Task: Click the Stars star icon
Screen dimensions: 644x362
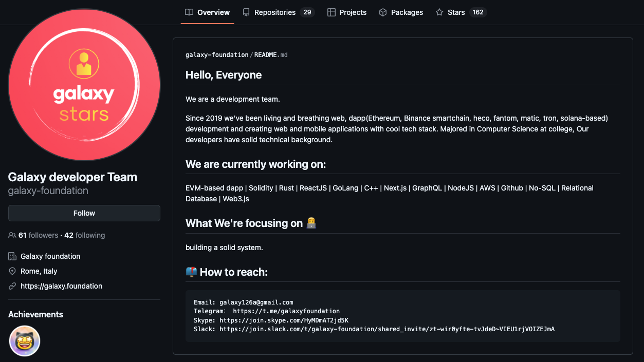Action: (439, 12)
